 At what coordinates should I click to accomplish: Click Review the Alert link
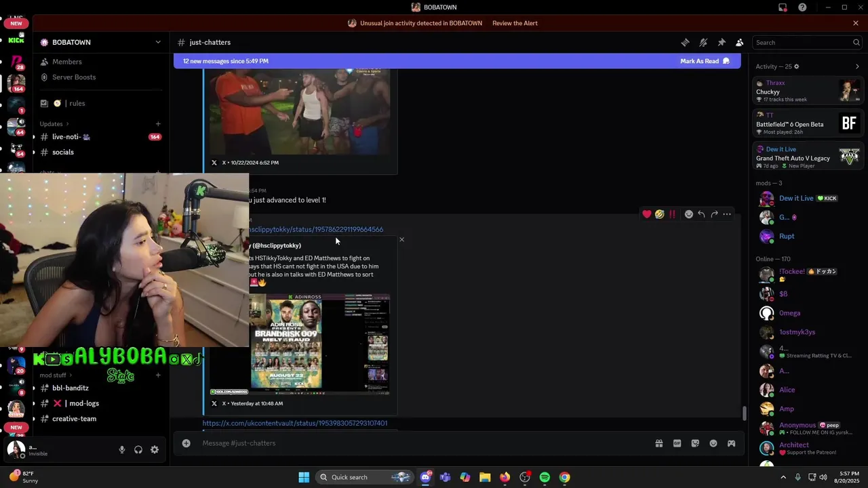[x=515, y=23]
